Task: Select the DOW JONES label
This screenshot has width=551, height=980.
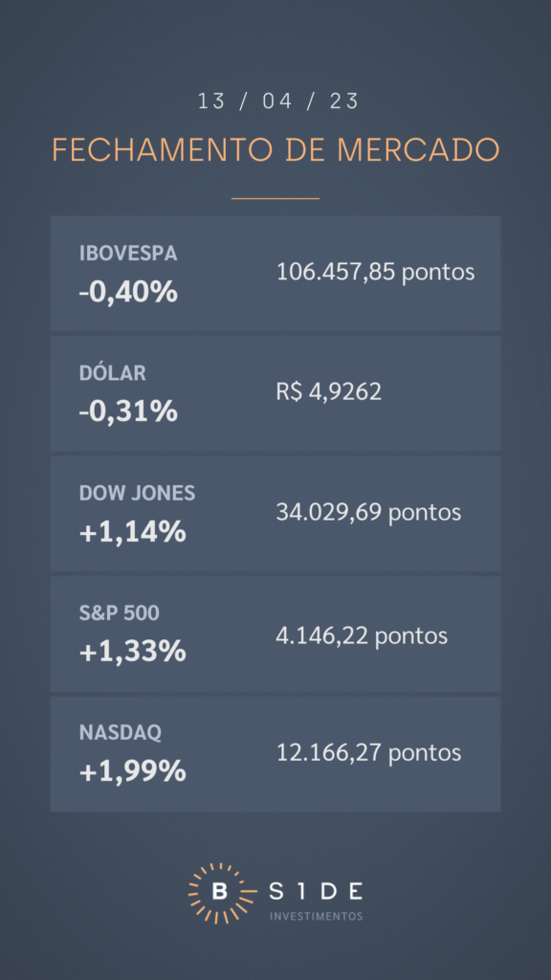Action: tap(137, 493)
